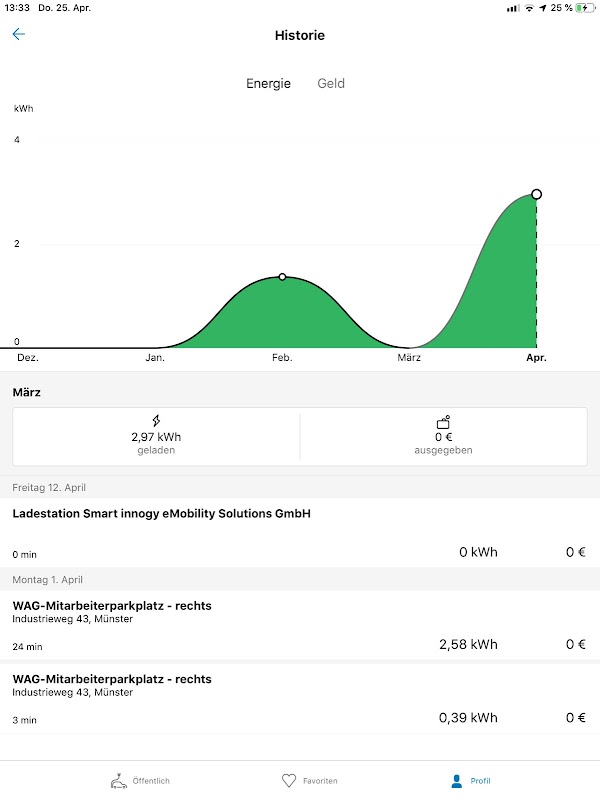
Task: Select the März month axis label
Action: point(409,357)
